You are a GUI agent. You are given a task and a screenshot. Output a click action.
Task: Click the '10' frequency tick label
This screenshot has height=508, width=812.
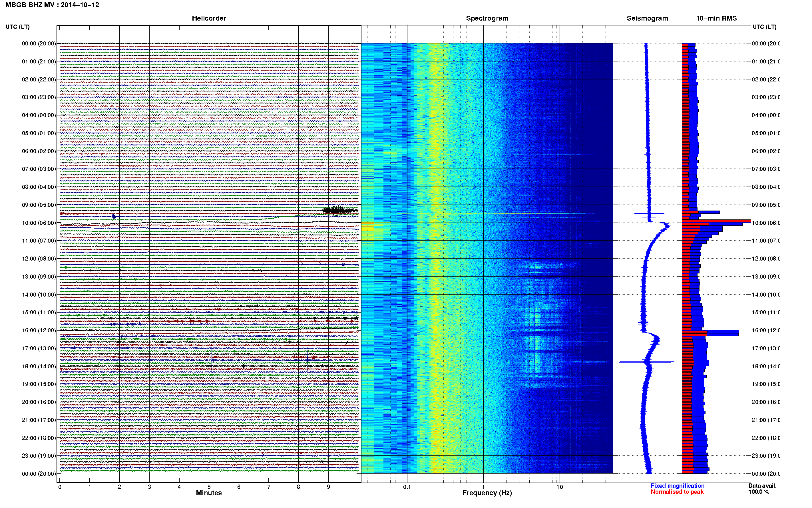[x=560, y=487]
